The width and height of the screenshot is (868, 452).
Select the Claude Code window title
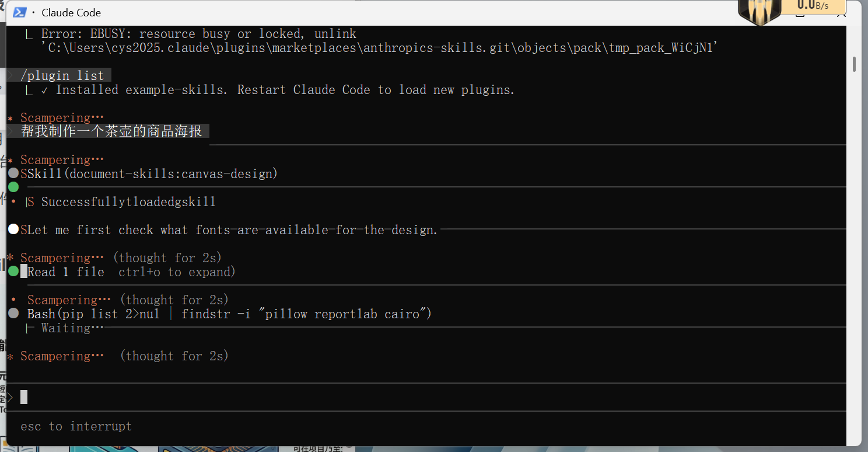71,12
